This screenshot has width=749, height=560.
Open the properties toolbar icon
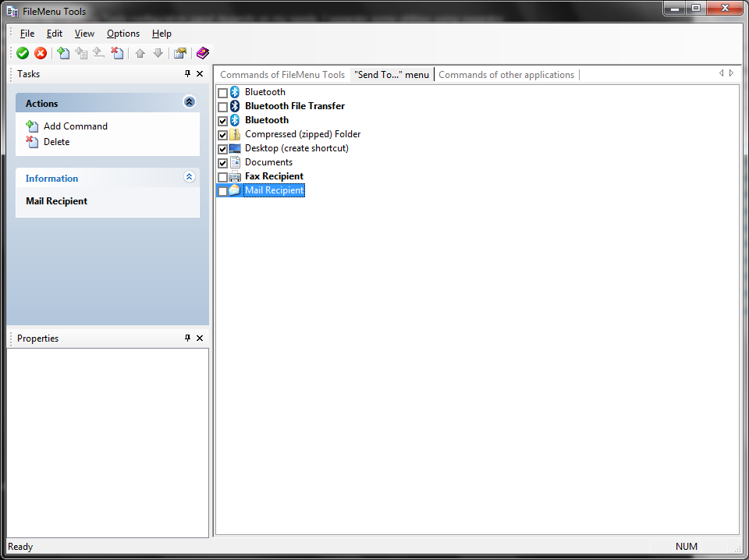180,53
